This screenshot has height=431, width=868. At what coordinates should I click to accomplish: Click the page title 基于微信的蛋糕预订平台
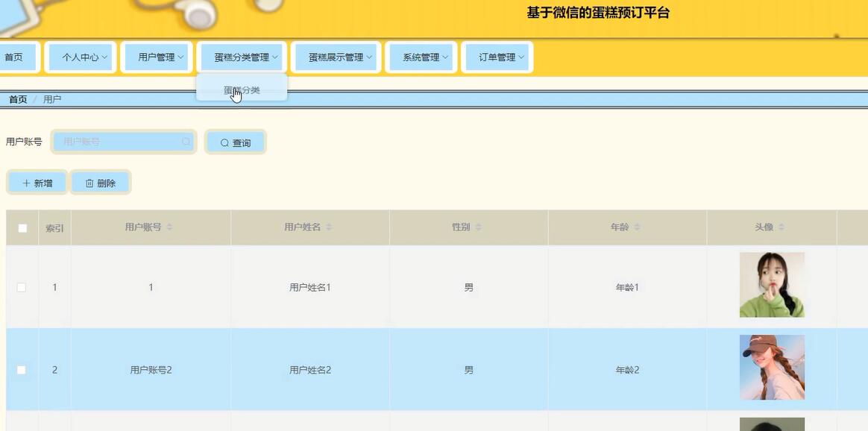[598, 13]
